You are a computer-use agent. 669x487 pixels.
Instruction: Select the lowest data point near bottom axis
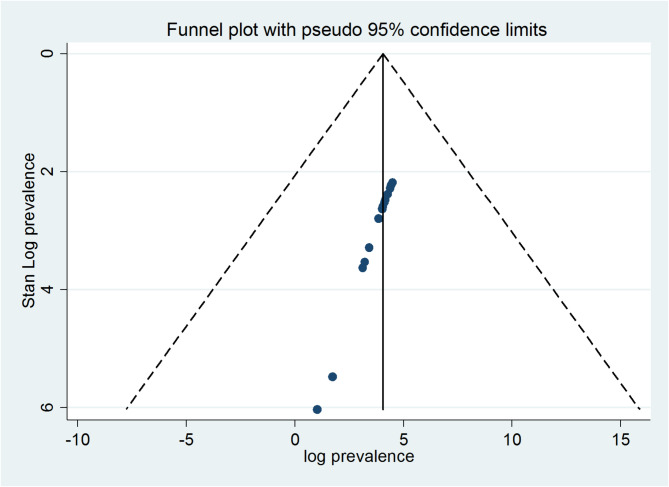tap(317, 409)
